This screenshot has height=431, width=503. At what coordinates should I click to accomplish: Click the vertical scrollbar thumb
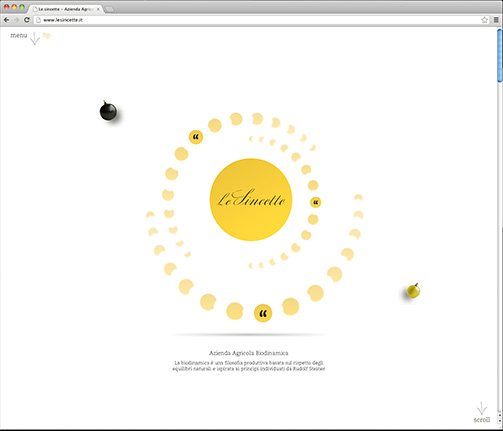[499, 55]
